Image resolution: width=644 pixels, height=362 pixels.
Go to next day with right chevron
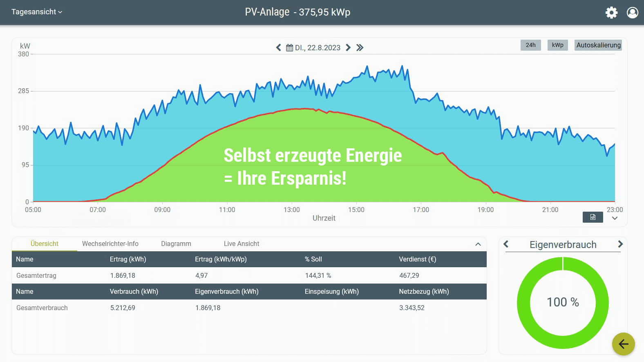[348, 48]
